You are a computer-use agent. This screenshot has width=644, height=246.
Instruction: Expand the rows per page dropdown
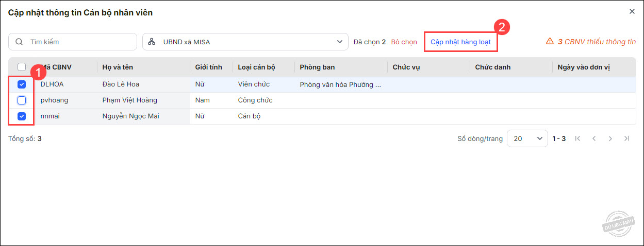(527, 138)
